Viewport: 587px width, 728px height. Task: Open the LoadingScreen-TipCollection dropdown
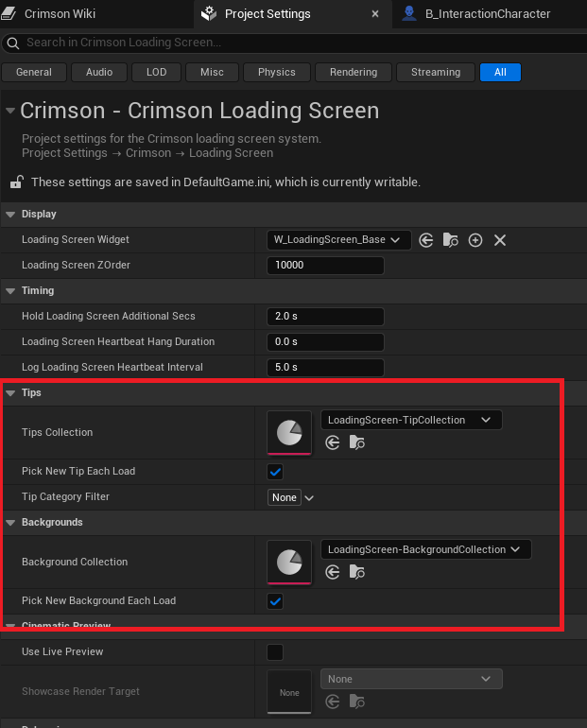pos(411,420)
